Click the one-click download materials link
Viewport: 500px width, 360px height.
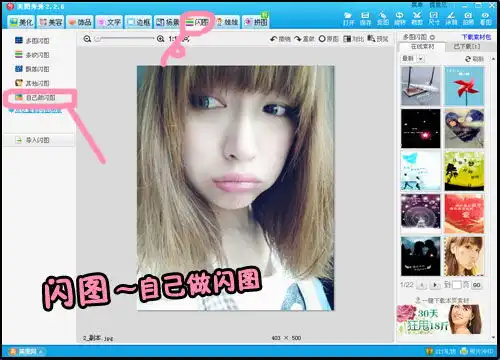[x=442, y=300]
